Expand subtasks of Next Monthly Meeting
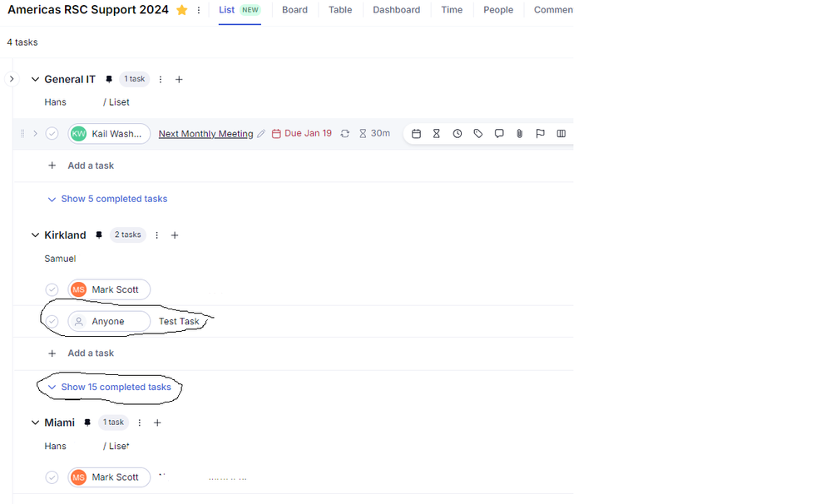Screen dimensions: 831x504 click(36, 134)
